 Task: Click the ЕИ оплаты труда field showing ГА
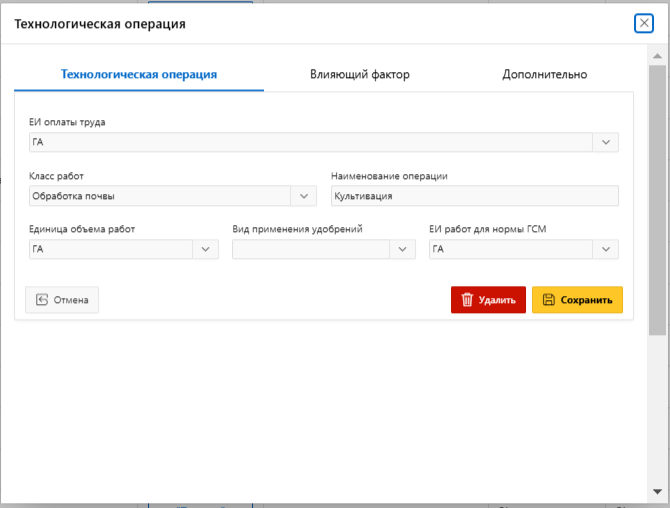pyautogui.click(x=310, y=143)
